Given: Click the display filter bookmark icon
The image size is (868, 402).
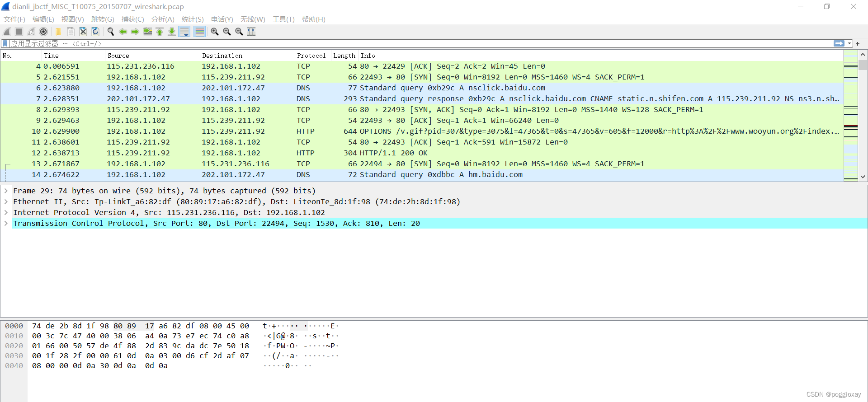Looking at the screenshot, I should click(5, 43).
